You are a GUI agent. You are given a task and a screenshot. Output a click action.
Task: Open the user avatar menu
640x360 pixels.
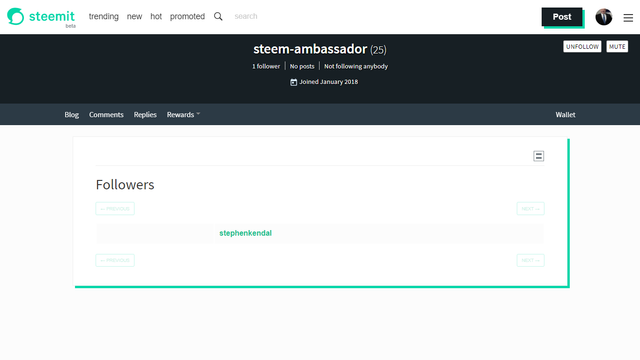pyautogui.click(x=604, y=17)
